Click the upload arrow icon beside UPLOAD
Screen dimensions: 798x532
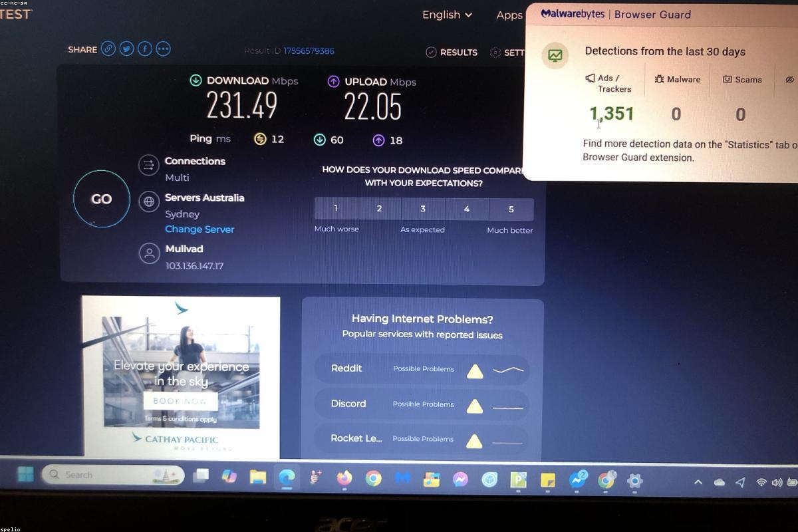point(334,82)
